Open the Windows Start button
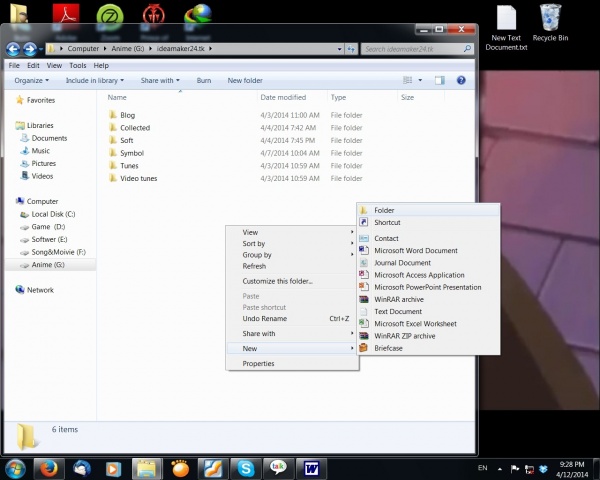The height and width of the screenshot is (480, 600). (x=15, y=467)
